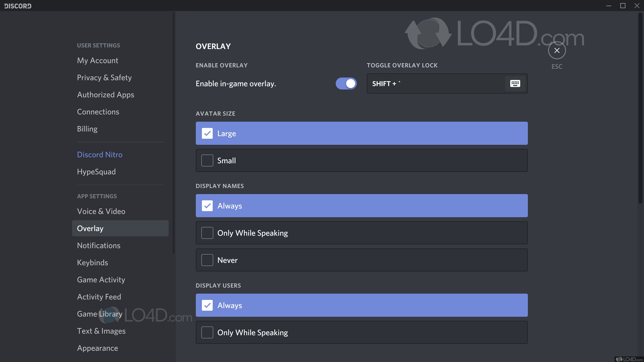This screenshot has width=644, height=362.
Task: Open Appearance settings
Action: (x=97, y=348)
